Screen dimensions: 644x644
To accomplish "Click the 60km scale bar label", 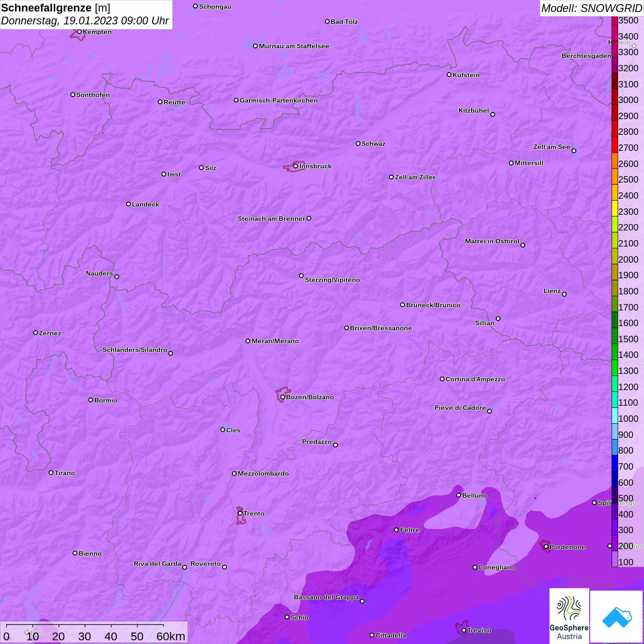I will click(x=171, y=636).
